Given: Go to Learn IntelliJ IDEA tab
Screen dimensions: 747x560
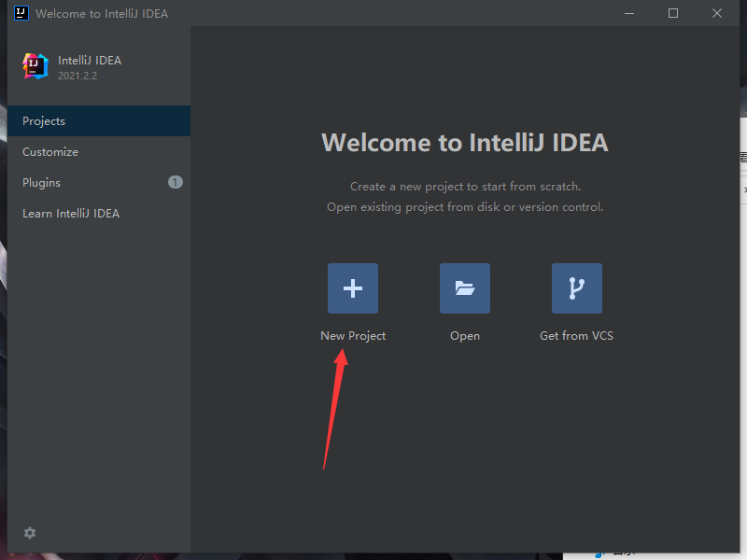Looking at the screenshot, I should click(99, 214).
